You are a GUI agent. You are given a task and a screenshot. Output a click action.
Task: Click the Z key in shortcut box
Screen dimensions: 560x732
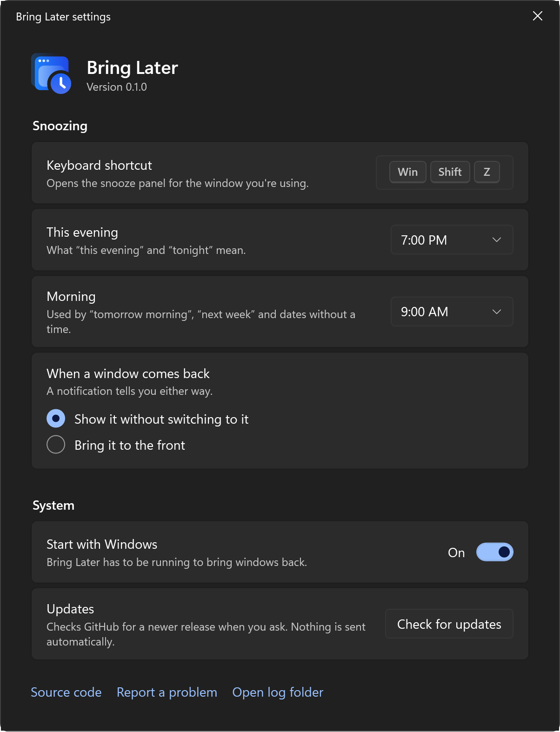487,172
